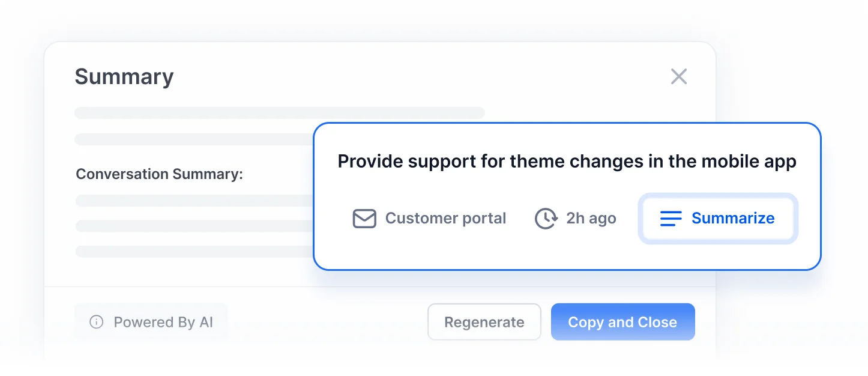
Task: Click the first placeholder line below Summary
Action: pyautogui.click(x=279, y=113)
